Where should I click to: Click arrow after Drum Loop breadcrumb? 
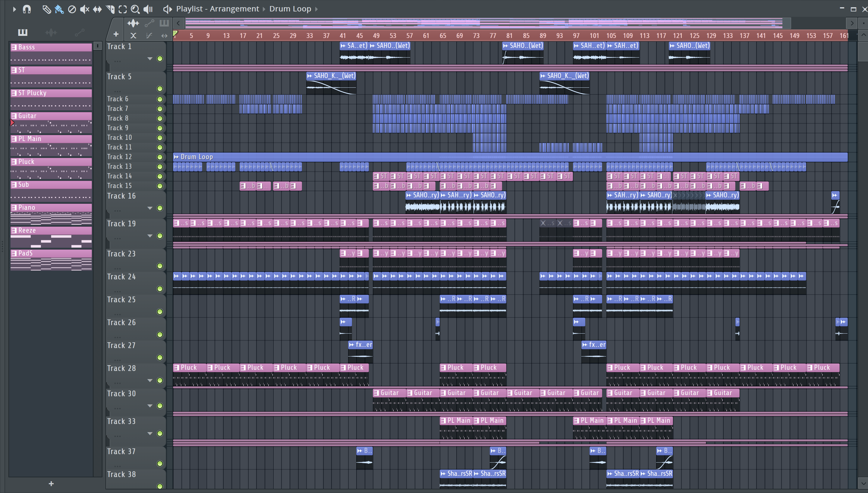tap(316, 9)
